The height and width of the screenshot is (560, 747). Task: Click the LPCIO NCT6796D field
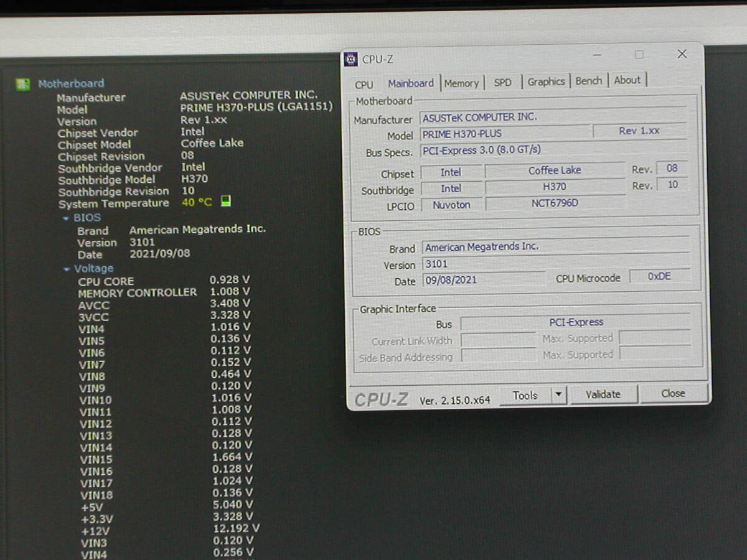pyautogui.click(x=555, y=203)
